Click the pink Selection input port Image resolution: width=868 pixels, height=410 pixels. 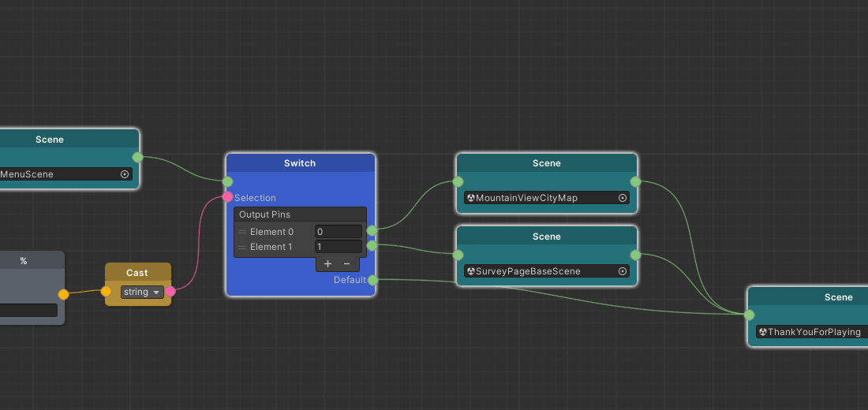(x=227, y=197)
